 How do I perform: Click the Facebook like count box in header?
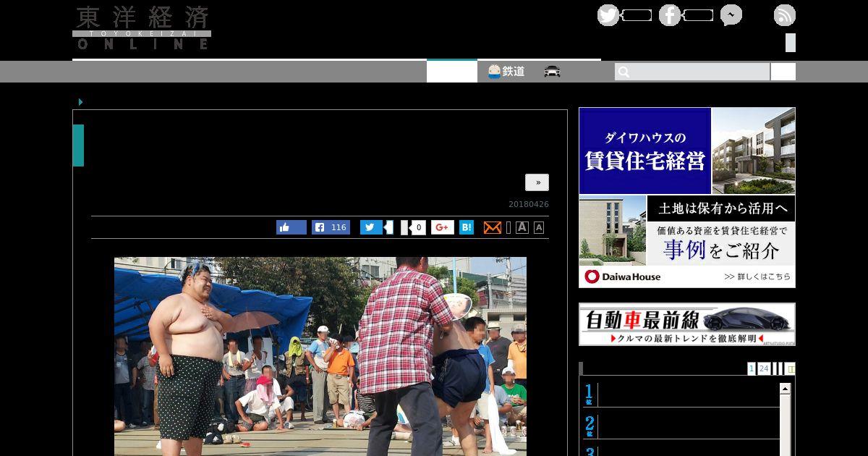point(699,15)
